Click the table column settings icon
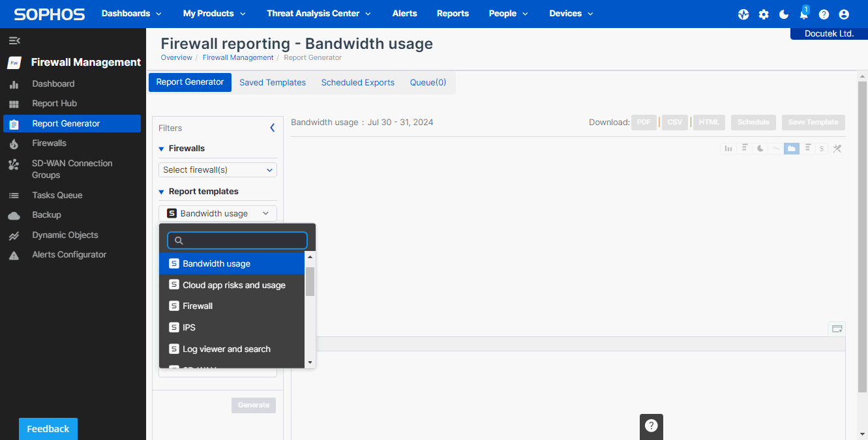 (837, 329)
